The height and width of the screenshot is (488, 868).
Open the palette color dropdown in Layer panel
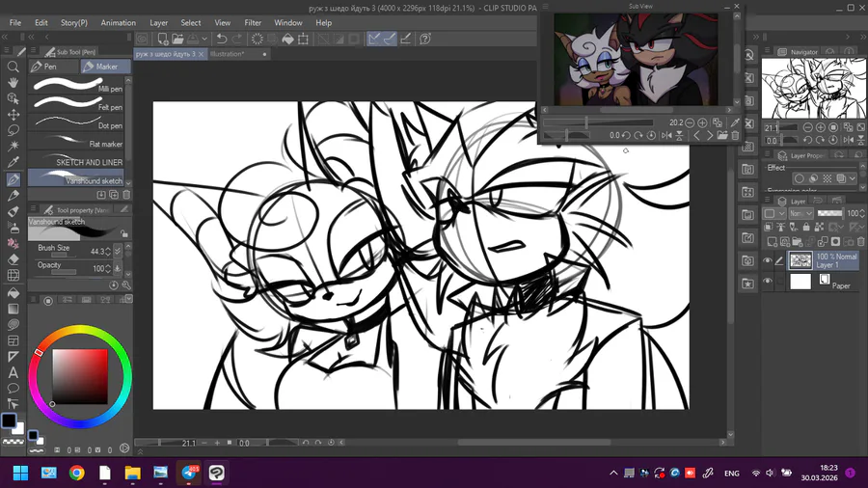[775, 213]
